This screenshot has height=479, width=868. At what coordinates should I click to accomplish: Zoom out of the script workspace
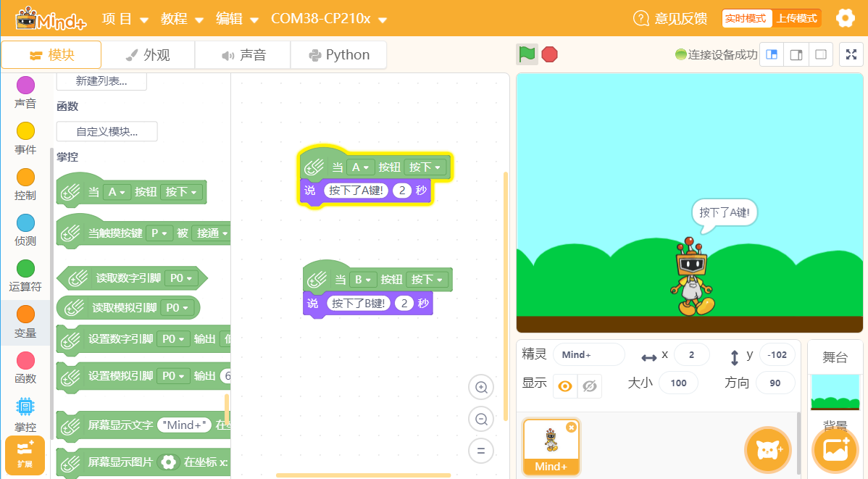(x=481, y=419)
